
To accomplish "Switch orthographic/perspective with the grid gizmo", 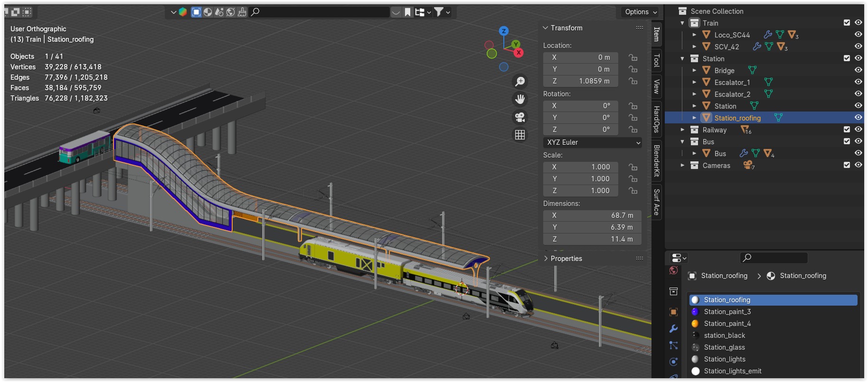I will [x=520, y=135].
